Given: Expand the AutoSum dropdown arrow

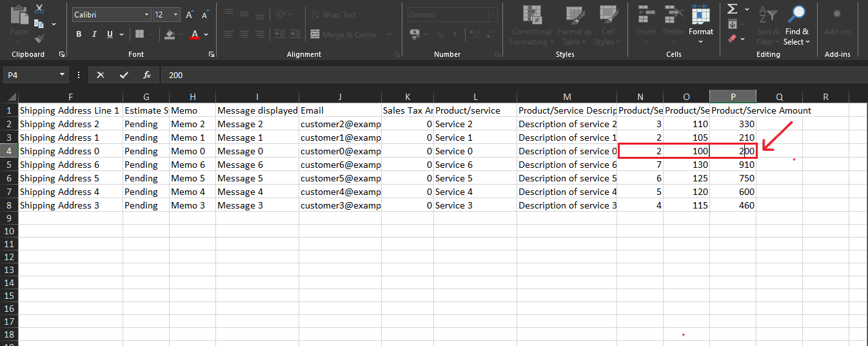Looking at the screenshot, I should pyautogui.click(x=747, y=9).
